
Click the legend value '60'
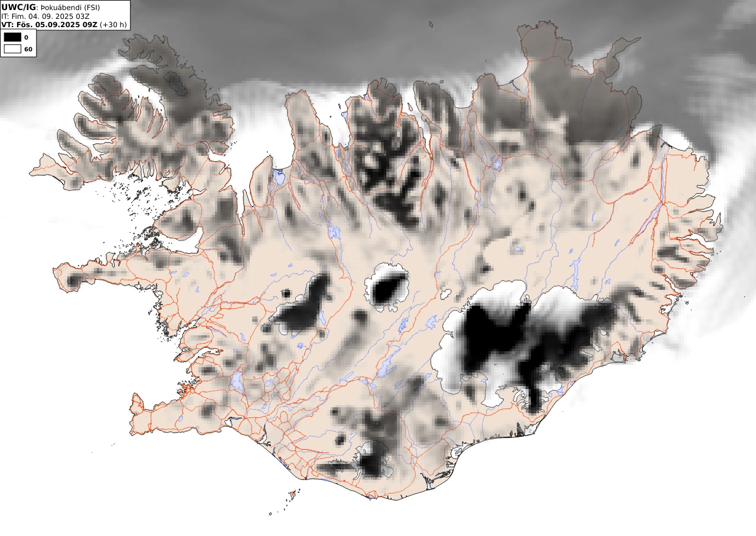pyautogui.click(x=28, y=49)
